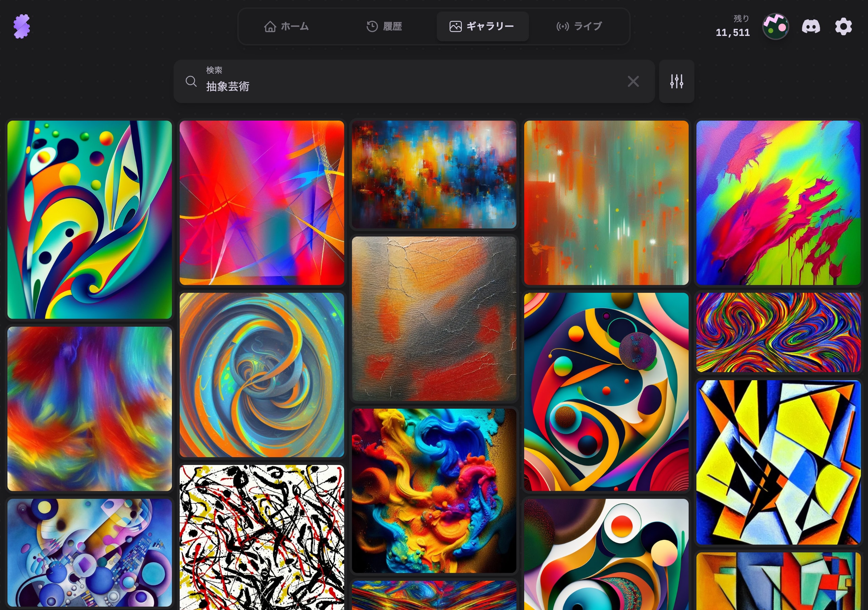
Task: Click the gallery picture icon
Action: 456,26
